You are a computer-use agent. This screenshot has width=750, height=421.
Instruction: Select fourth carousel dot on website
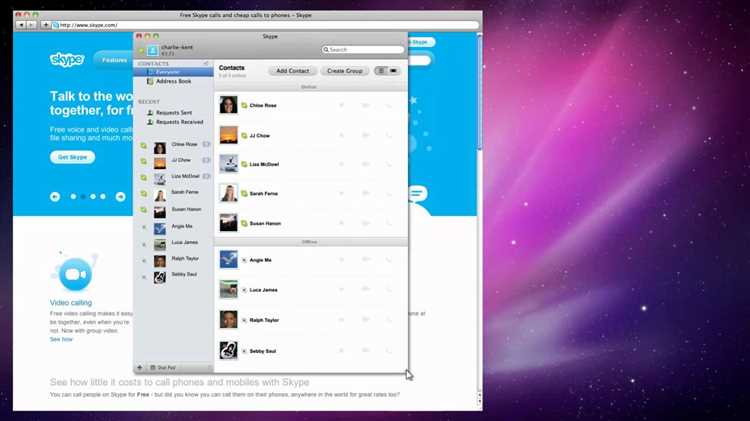[103, 197]
